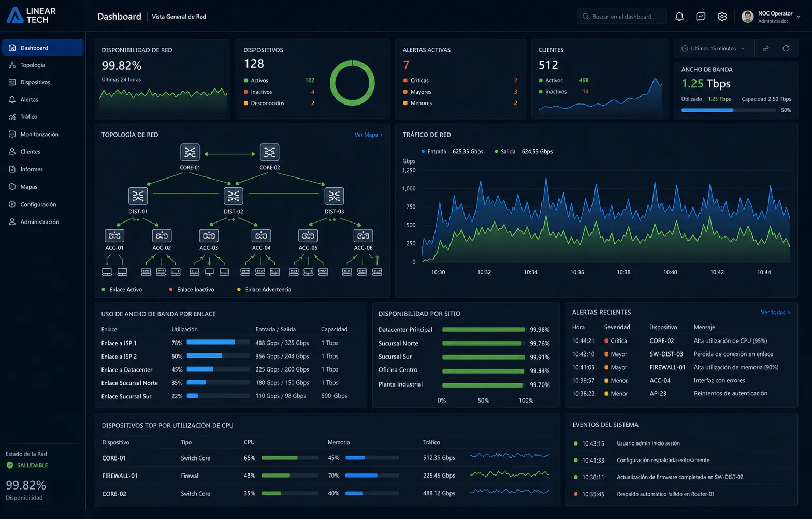Toggle the Enlace Inactivo legend item
812x519 pixels.
point(192,290)
